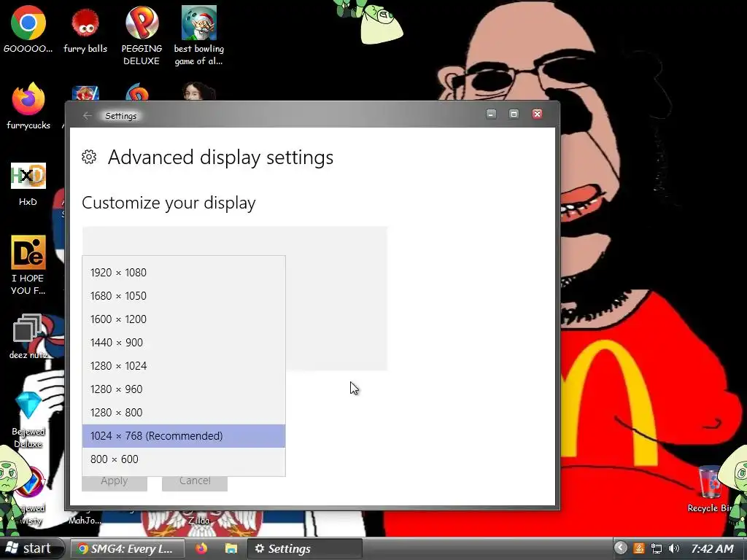Minimize the Settings window
747x560 pixels.
click(491, 114)
